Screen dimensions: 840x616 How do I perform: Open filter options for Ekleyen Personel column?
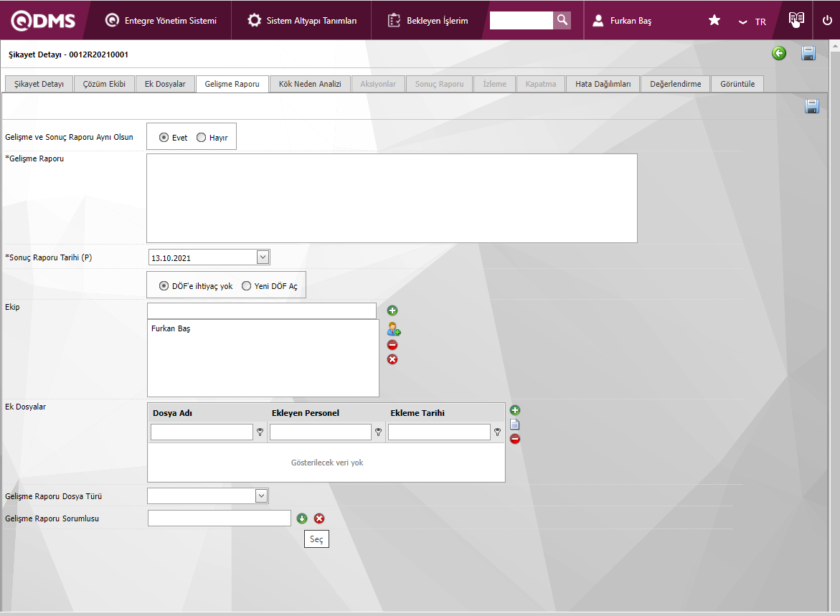tap(378, 432)
